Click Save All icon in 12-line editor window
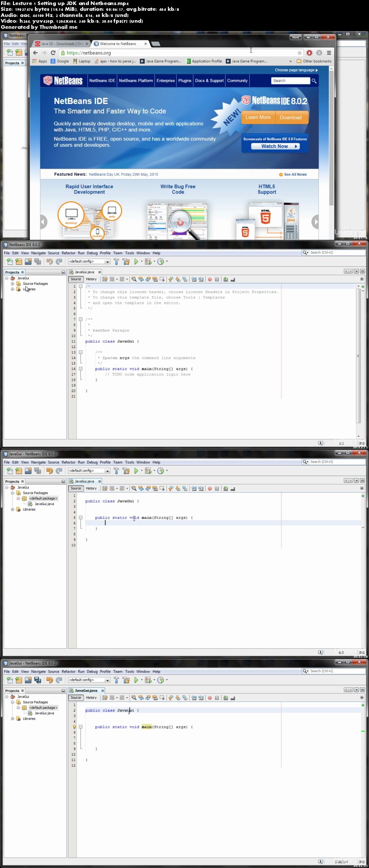Screen dimensions: 369x868 pyautogui.click(x=37, y=680)
